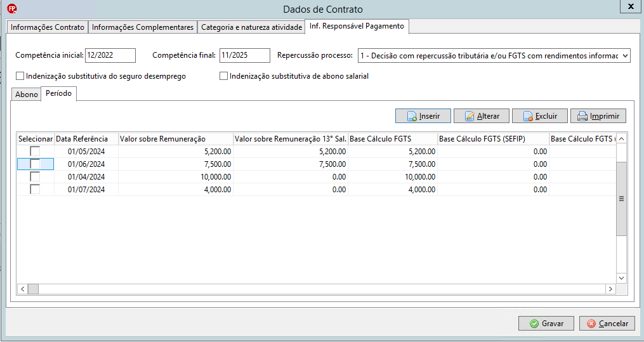Tick the checkbox for row 01/05/2024
The width and height of the screenshot is (644, 342).
point(35,152)
